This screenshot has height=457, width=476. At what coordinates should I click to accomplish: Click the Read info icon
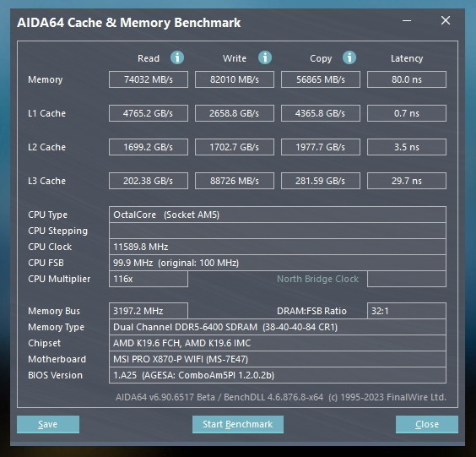[177, 57]
